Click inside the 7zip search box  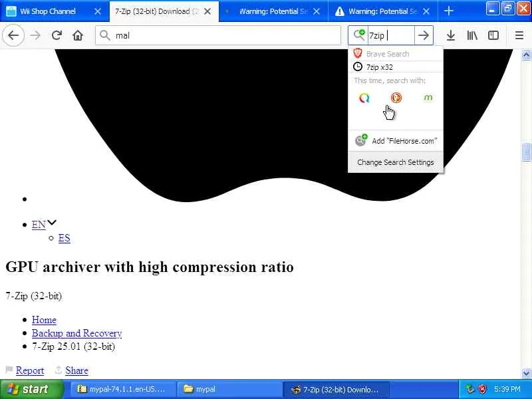pos(391,35)
